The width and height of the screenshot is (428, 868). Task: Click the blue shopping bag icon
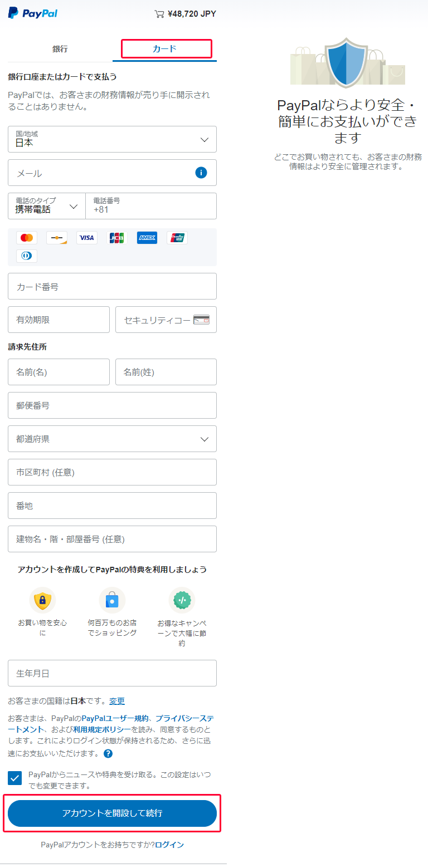(x=112, y=600)
